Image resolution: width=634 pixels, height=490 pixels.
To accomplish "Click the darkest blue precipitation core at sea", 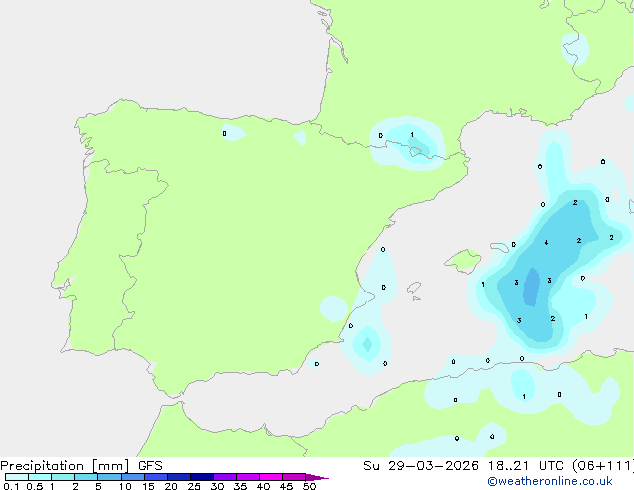I will (531, 287).
